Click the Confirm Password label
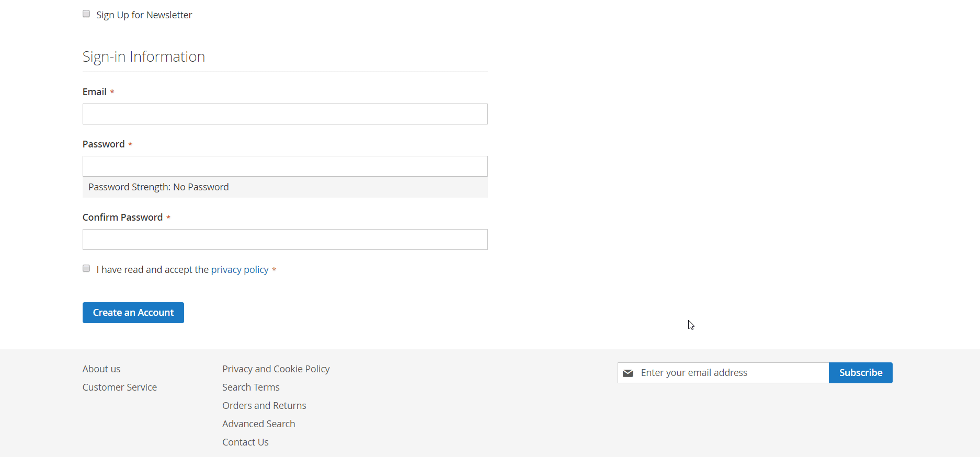The height and width of the screenshot is (457, 980). [123, 218]
